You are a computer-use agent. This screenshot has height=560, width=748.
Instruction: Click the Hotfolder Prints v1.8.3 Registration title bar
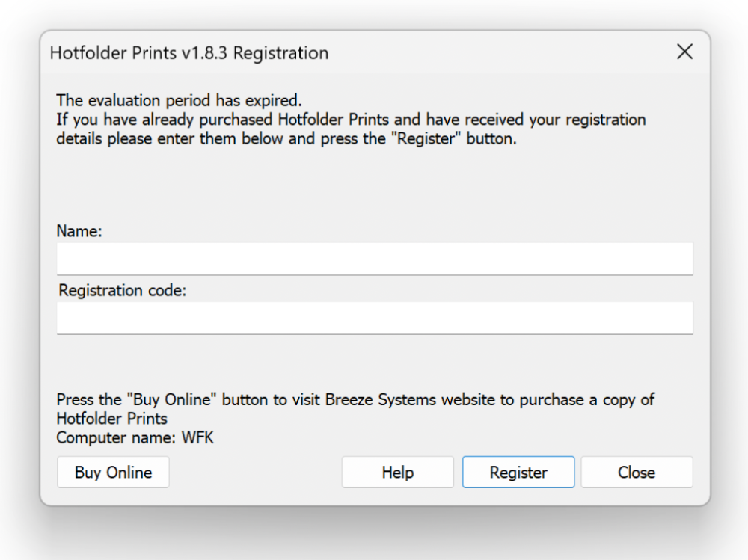(189, 53)
